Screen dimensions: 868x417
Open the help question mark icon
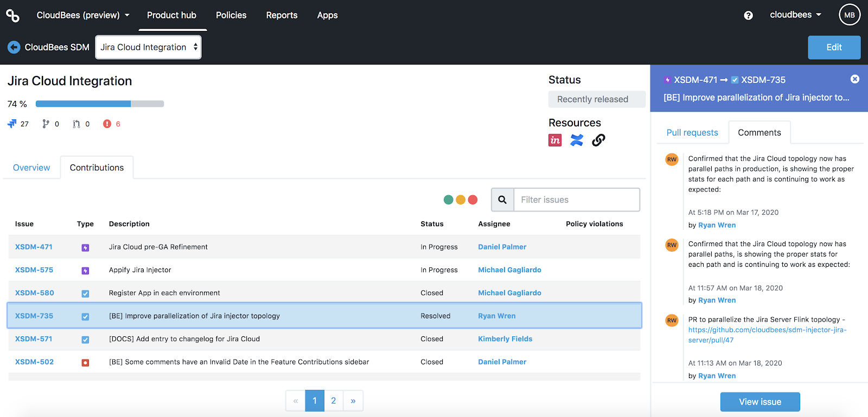(x=748, y=15)
